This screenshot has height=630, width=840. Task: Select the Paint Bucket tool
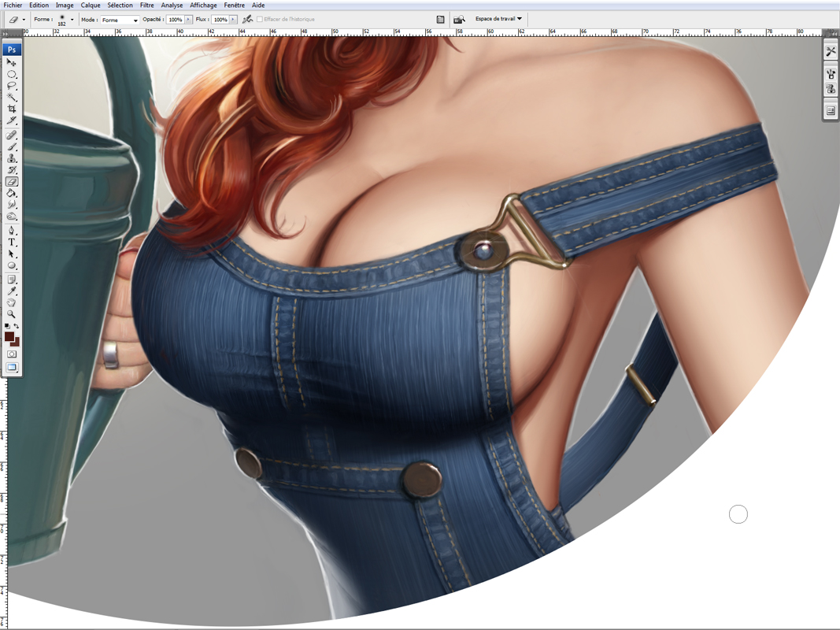(11, 193)
